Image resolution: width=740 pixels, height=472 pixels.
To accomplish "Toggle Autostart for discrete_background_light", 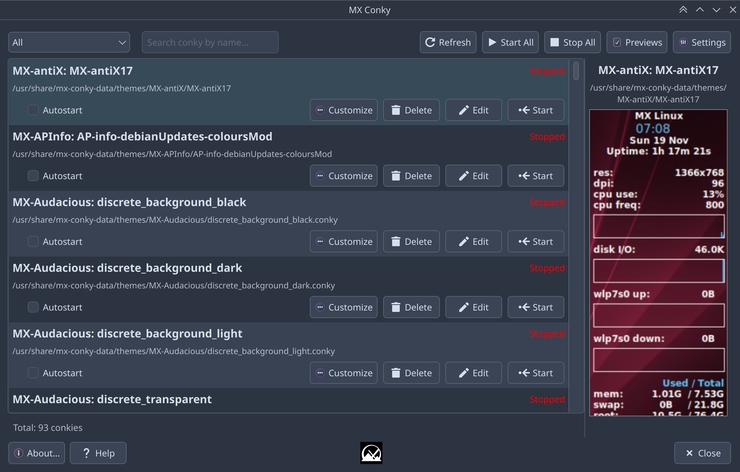I will click(x=33, y=373).
